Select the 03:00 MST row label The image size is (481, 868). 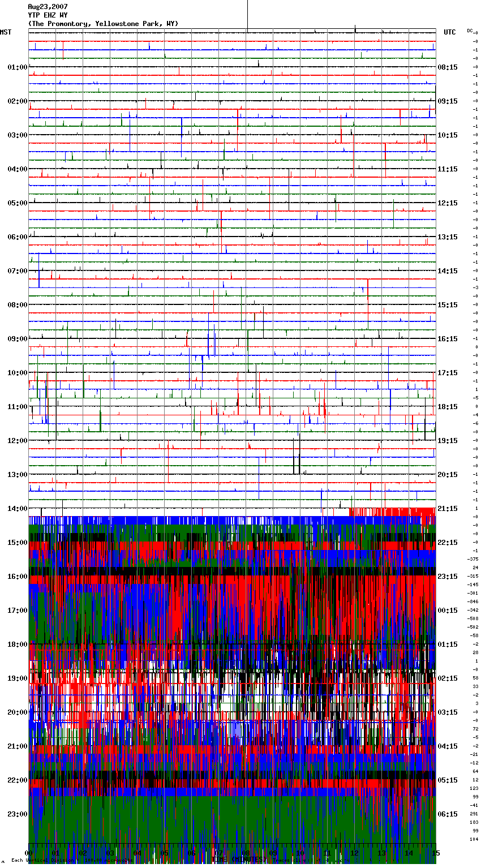click(x=17, y=135)
